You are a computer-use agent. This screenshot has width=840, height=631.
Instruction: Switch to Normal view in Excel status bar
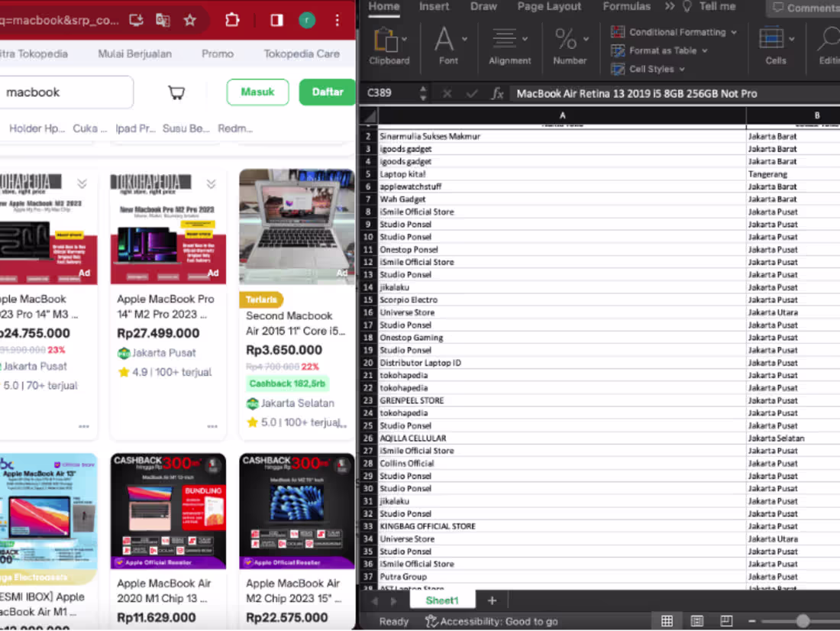pos(667,621)
